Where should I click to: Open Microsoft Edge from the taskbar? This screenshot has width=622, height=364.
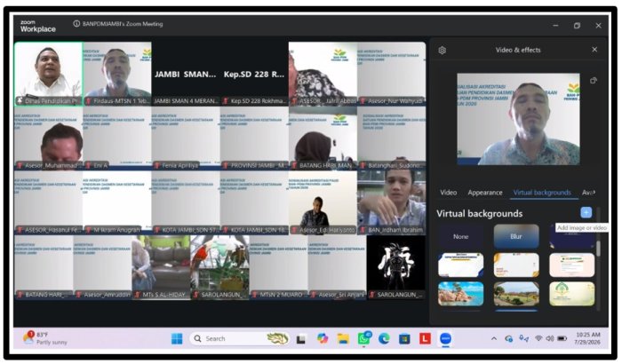click(x=384, y=338)
